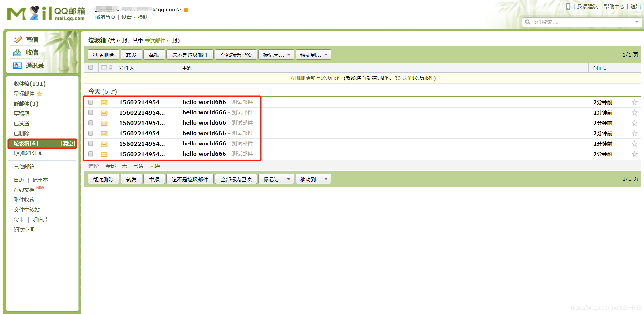Viewport: 644px width, 314px height.
Task: Star the first hello world666 email
Action: (x=635, y=102)
